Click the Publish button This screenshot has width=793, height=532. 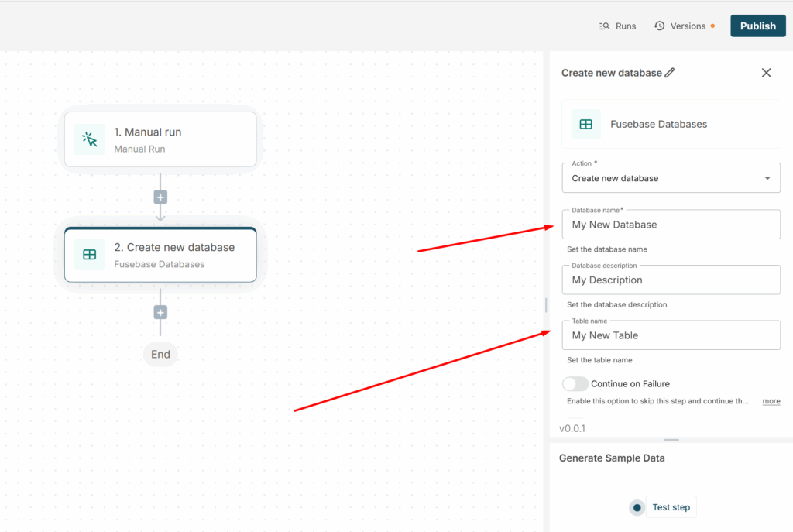coord(757,26)
